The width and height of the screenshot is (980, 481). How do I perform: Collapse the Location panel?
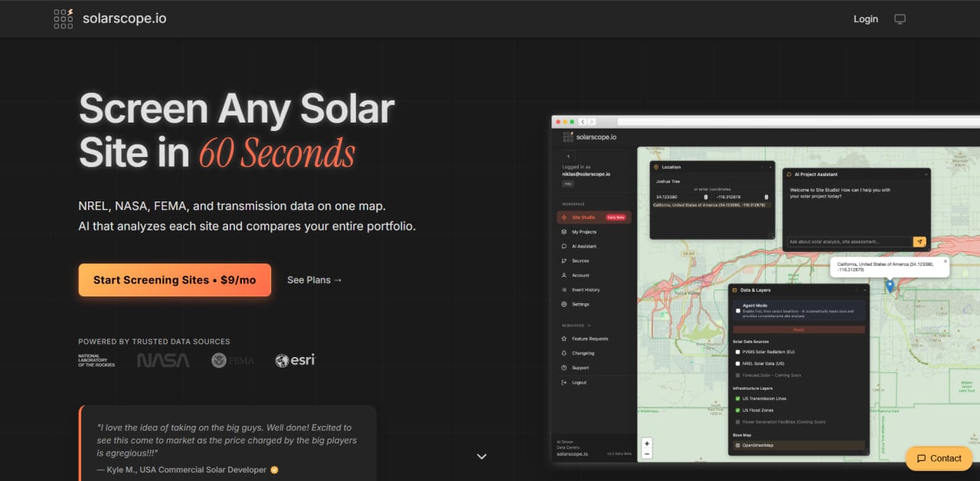coord(769,167)
